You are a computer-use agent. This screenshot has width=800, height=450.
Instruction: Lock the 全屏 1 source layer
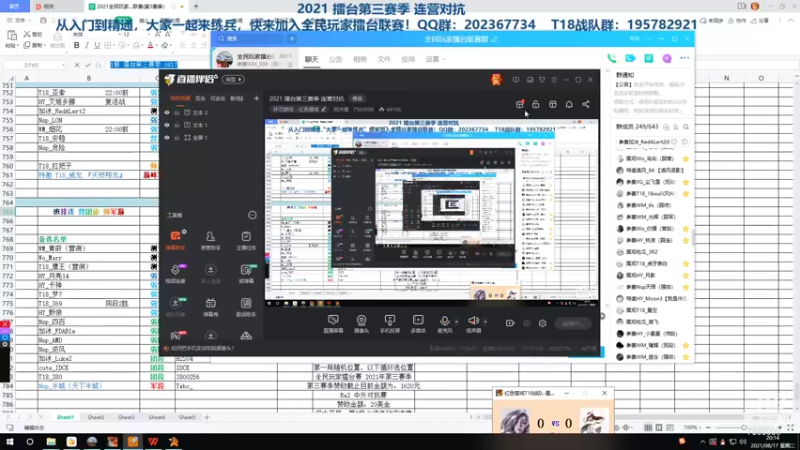(177, 138)
